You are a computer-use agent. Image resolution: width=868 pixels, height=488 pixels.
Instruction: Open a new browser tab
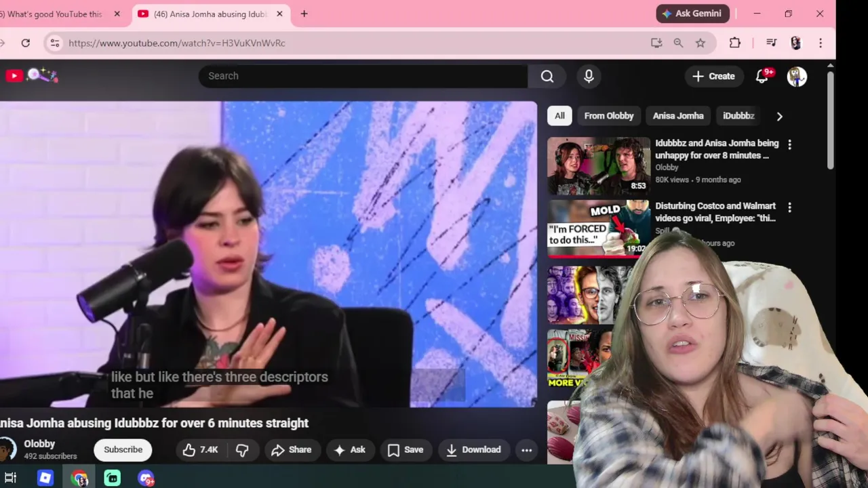(304, 14)
